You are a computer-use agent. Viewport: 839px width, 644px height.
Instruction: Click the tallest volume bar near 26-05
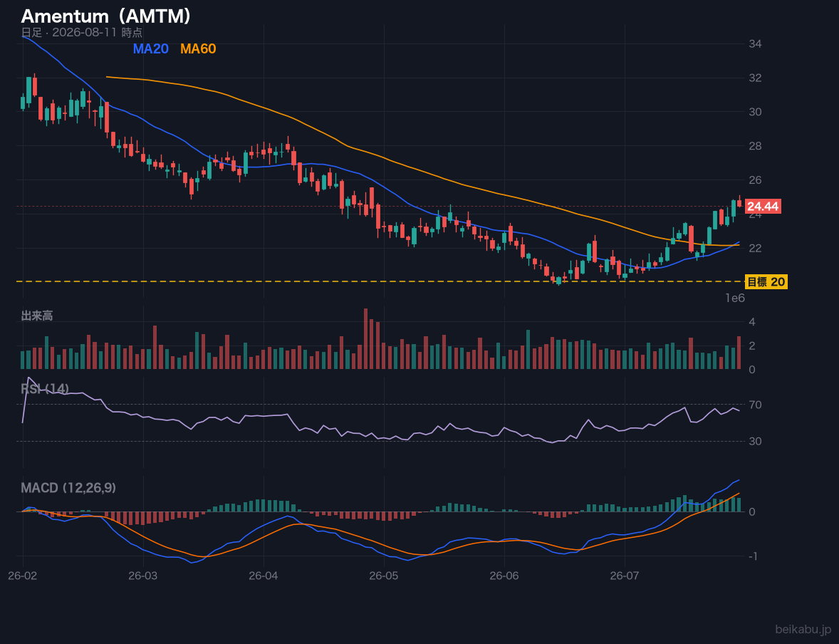pyautogui.click(x=366, y=338)
